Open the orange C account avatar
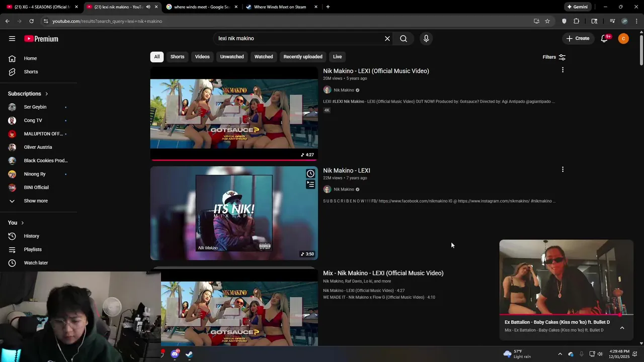Image resolution: width=644 pixels, height=362 pixels. pos(623,38)
